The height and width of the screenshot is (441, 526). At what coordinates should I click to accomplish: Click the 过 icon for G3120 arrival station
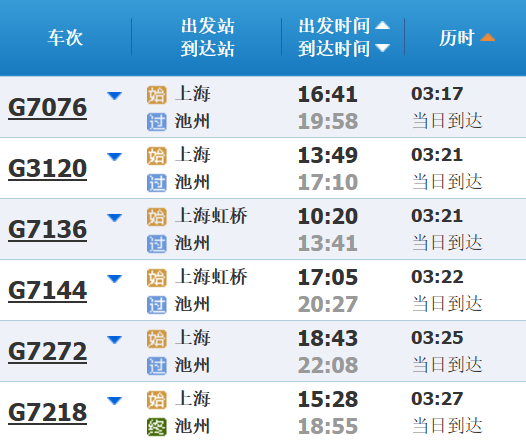[157, 183]
